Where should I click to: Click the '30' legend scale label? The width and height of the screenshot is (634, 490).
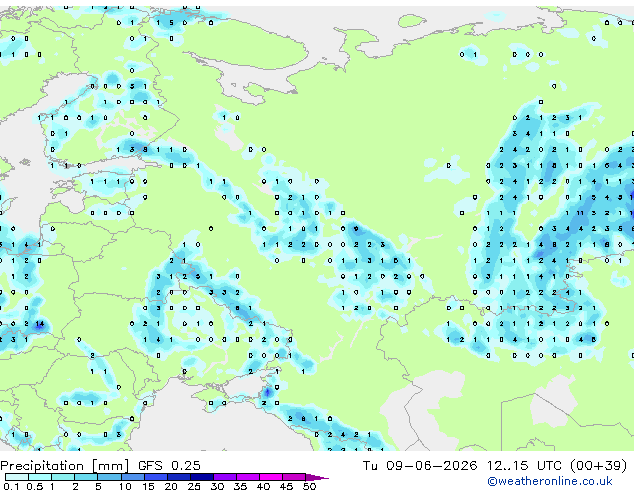[217, 486]
